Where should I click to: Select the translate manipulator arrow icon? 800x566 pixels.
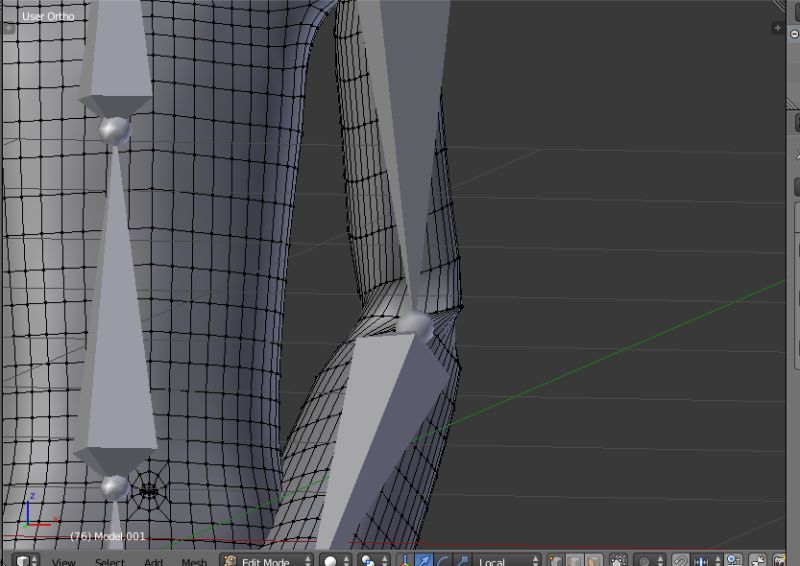(x=424, y=560)
